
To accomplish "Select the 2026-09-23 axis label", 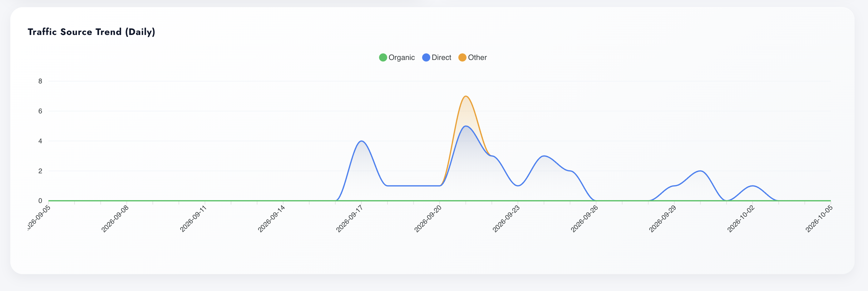I will [506, 219].
